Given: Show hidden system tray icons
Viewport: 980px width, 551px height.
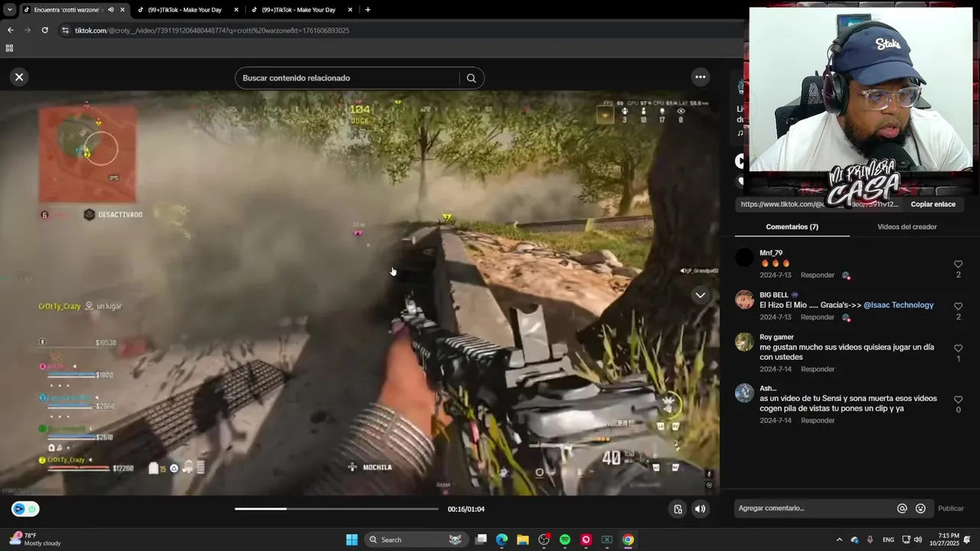Looking at the screenshot, I should point(839,540).
